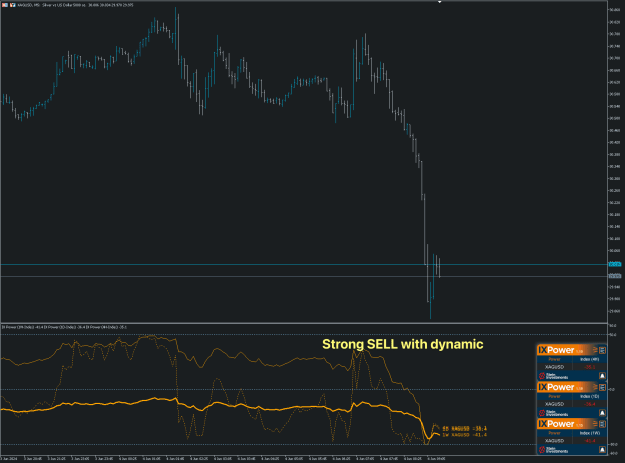Select the Index (1W) column header
This screenshot has width=625, height=463.
tap(590, 433)
